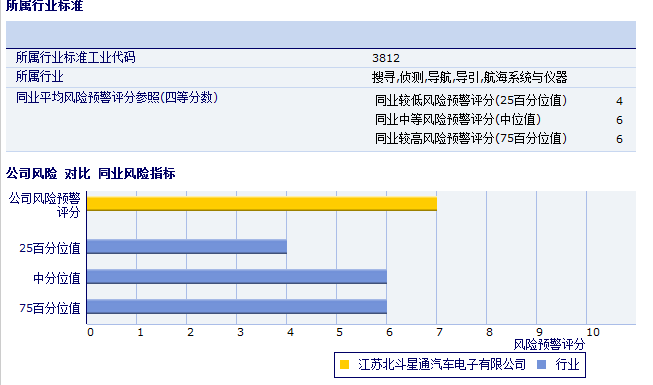Screen dimensions: 653x385
Task: Select the yellow 公司风险预警评分 bar
Action: coord(262,204)
